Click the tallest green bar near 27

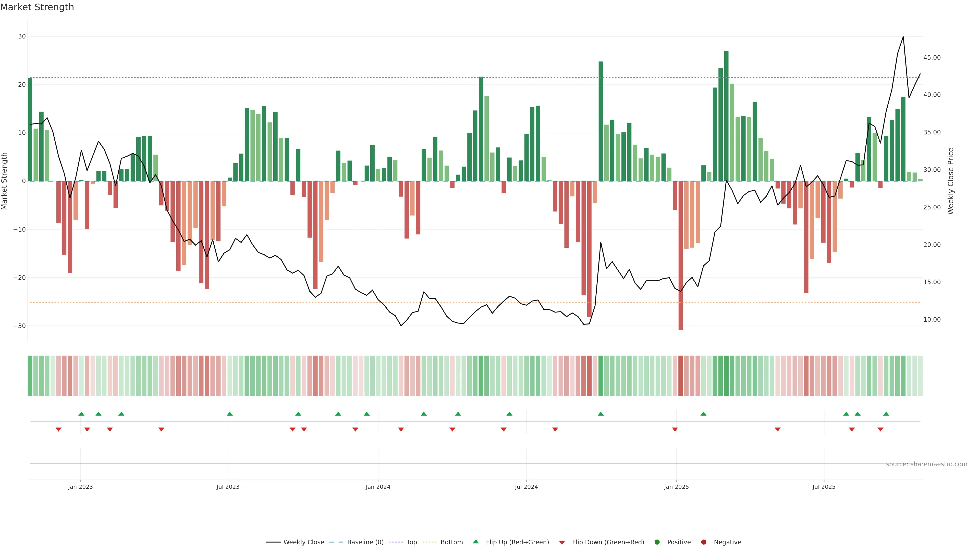726,114
